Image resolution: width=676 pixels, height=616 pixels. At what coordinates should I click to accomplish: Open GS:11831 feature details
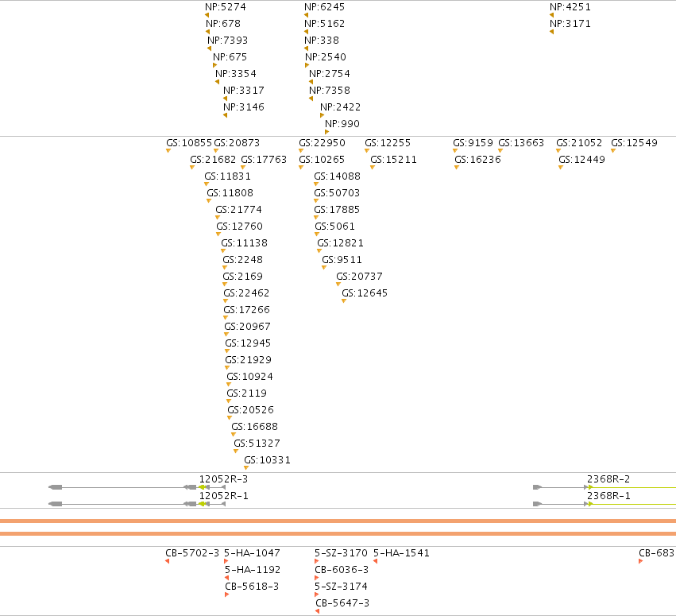pos(228,176)
